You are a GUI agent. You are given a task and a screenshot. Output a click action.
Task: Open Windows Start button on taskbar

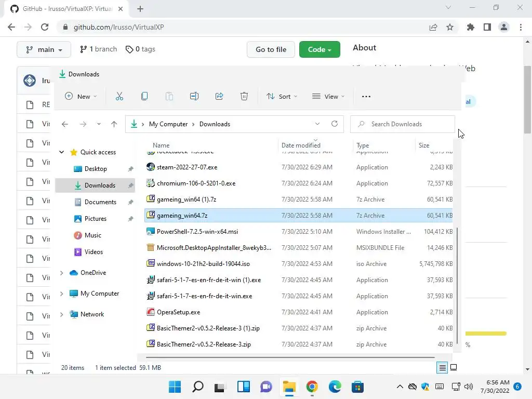[175, 387]
